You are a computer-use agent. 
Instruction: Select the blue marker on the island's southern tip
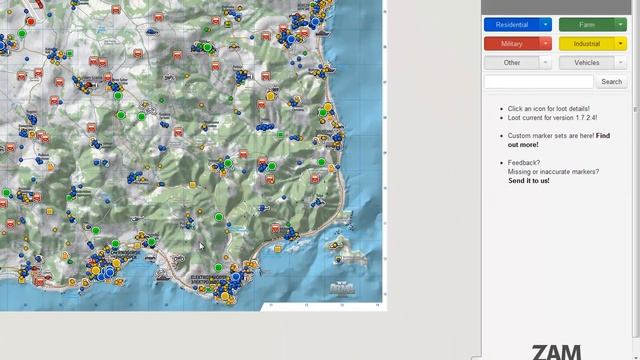pos(338,259)
